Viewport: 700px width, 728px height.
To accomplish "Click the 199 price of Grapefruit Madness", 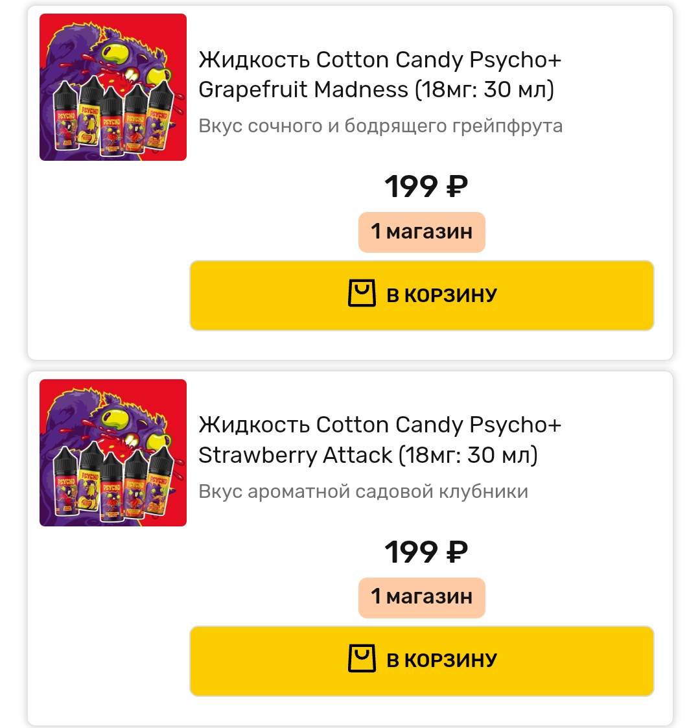I will (x=411, y=187).
